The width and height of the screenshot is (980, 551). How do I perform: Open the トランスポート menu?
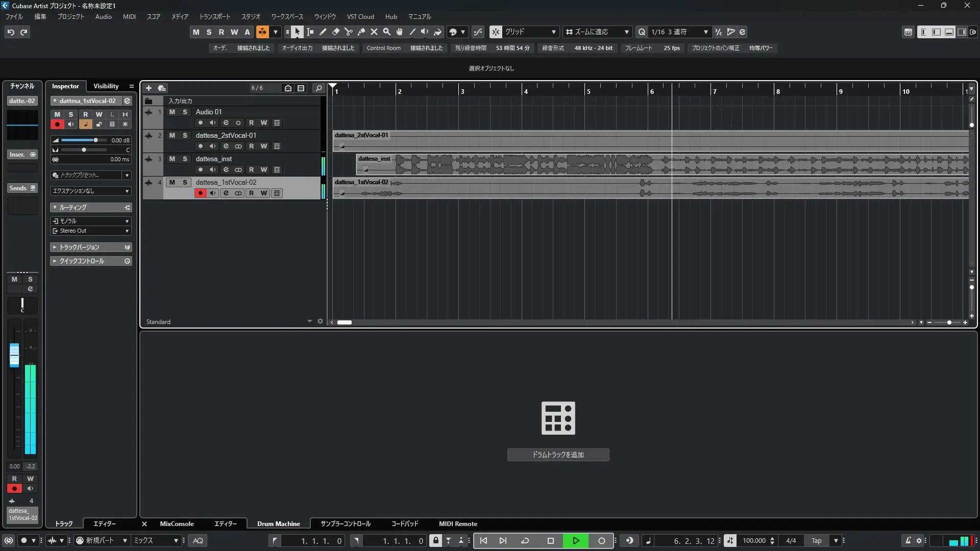pyautogui.click(x=214, y=17)
